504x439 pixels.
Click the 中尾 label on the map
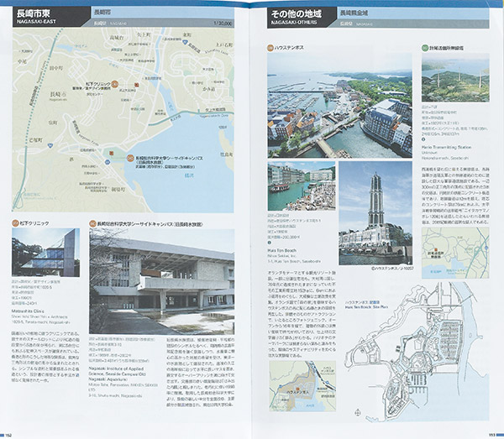[x=22, y=61]
